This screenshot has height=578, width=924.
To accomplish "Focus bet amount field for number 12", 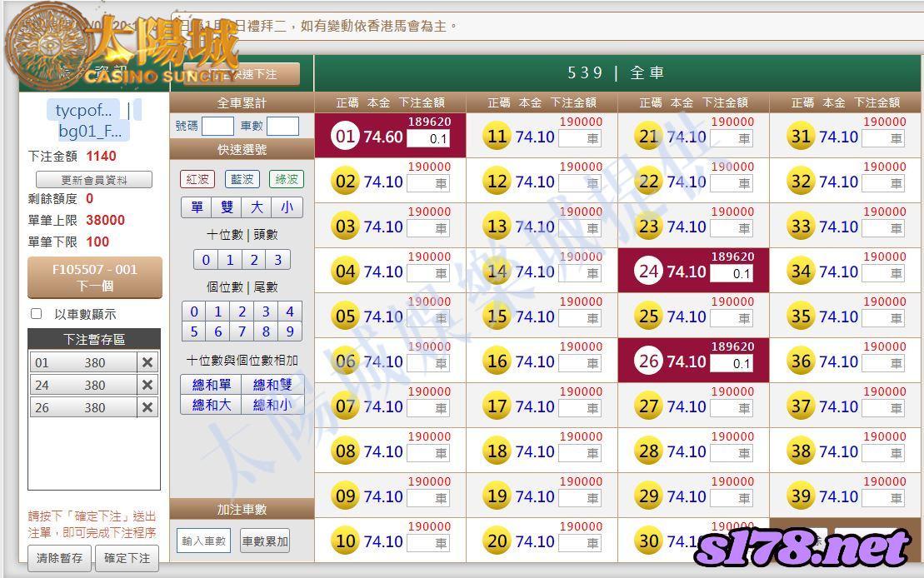I will coord(580,183).
